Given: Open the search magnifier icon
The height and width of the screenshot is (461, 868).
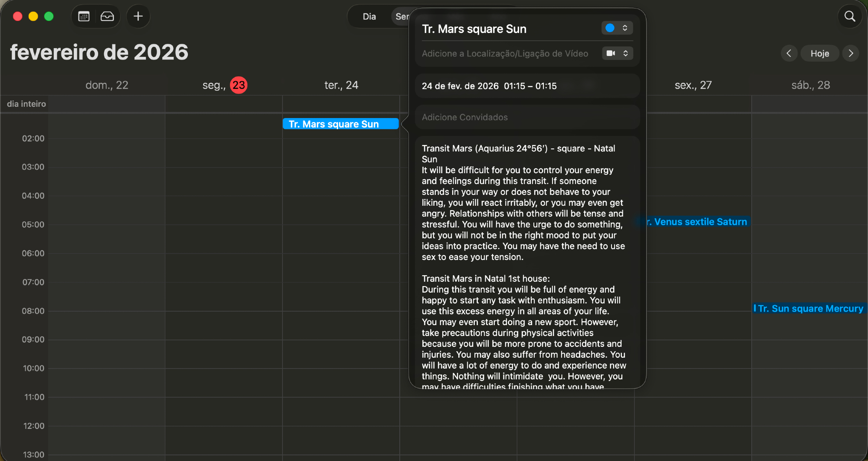Looking at the screenshot, I should pos(849,16).
